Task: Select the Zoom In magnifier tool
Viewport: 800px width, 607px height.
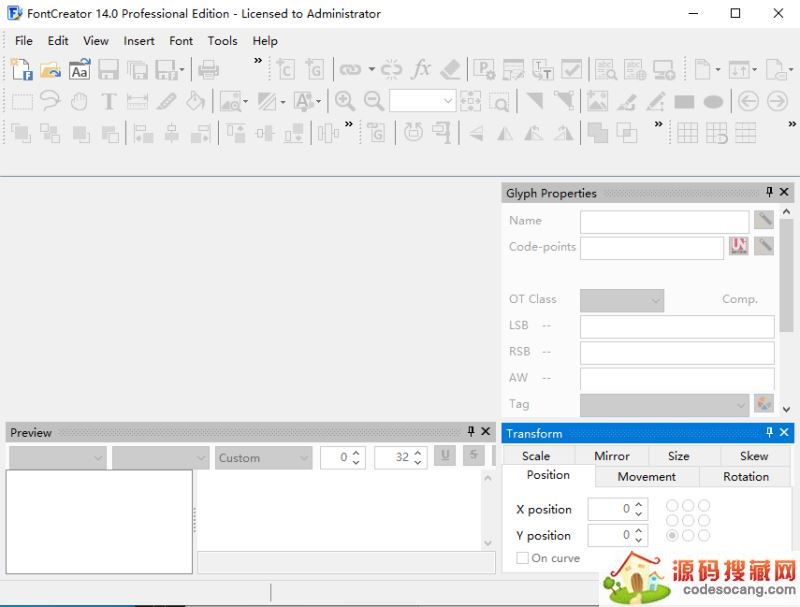Action: 344,101
